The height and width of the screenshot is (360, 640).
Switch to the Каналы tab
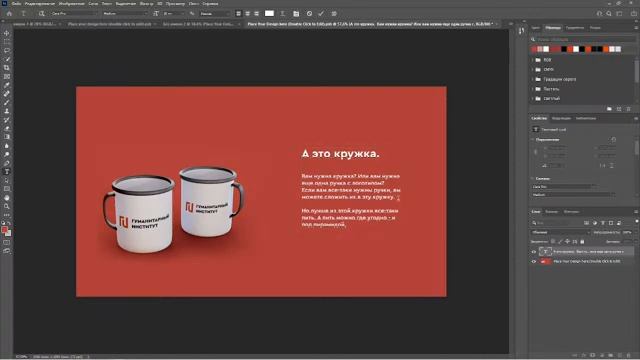[551, 211]
